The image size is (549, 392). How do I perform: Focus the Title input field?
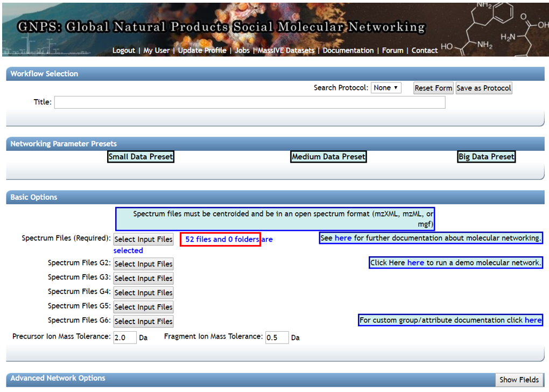tap(250, 102)
